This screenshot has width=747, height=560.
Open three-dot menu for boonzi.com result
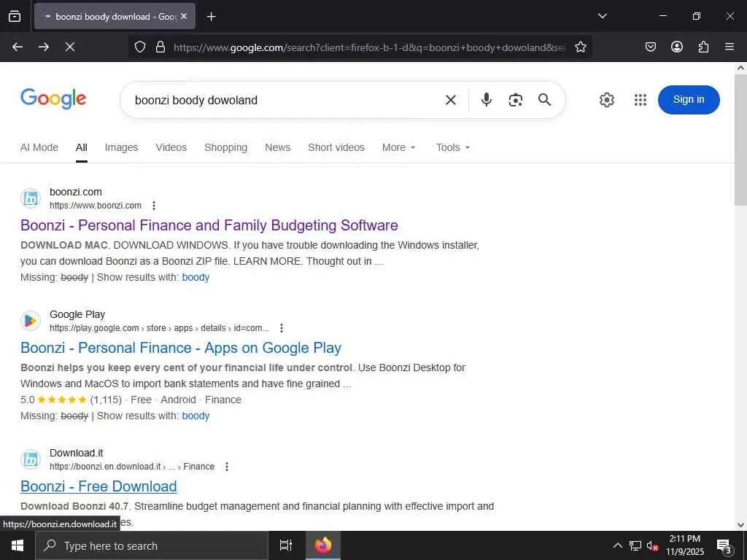click(153, 205)
